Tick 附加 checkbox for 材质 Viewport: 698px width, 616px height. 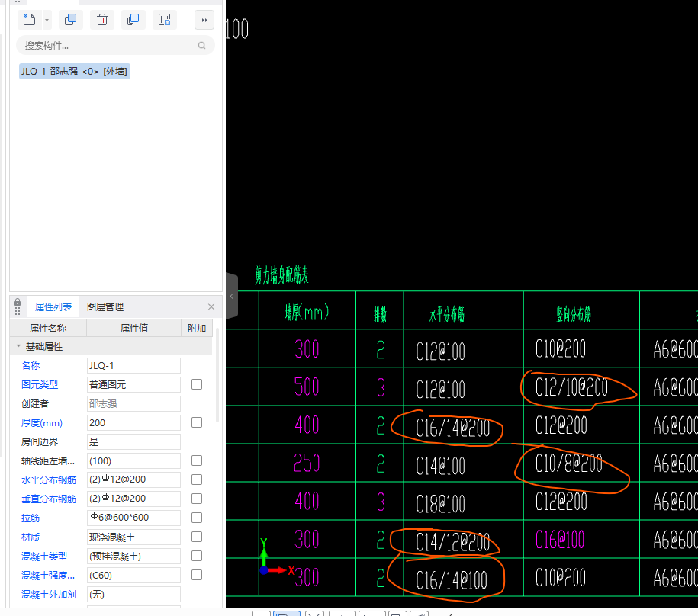[x=197, y=537]
